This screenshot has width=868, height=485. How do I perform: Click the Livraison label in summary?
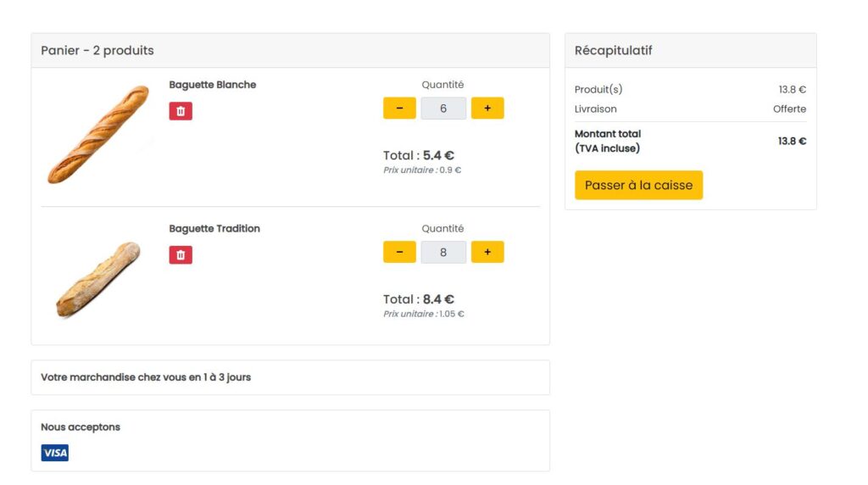[x=595, y=109]
